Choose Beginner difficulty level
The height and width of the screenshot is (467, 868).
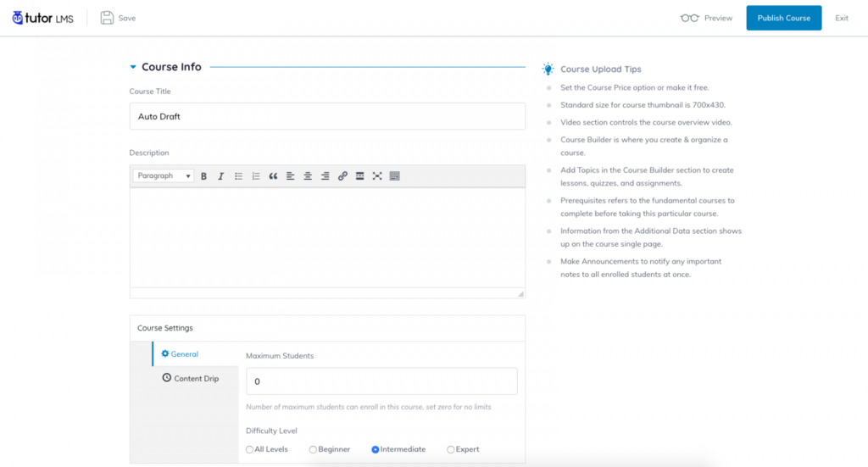pyautogui.click(x=313, y=449)
